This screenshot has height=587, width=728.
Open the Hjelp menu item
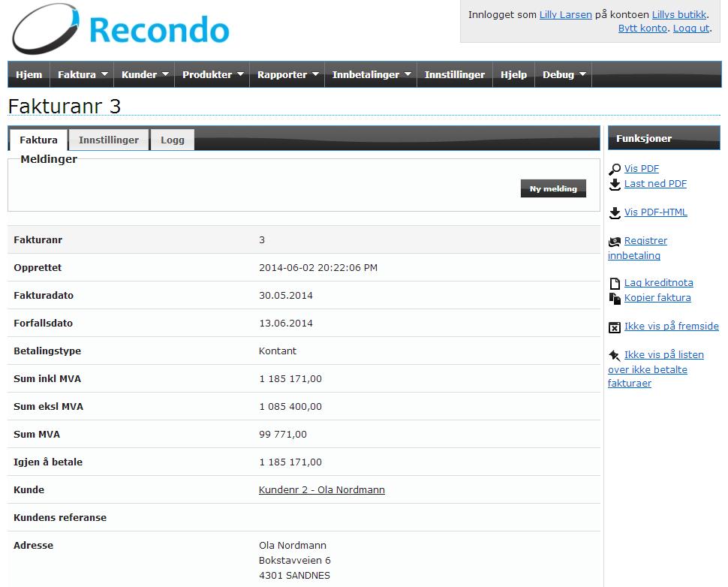tap(513, 74)
